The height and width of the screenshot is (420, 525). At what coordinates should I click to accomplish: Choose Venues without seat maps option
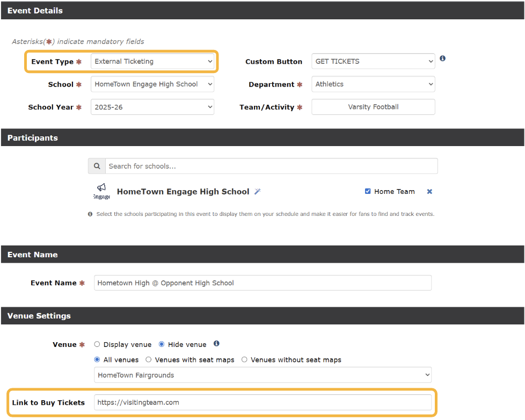pos(244,360)
